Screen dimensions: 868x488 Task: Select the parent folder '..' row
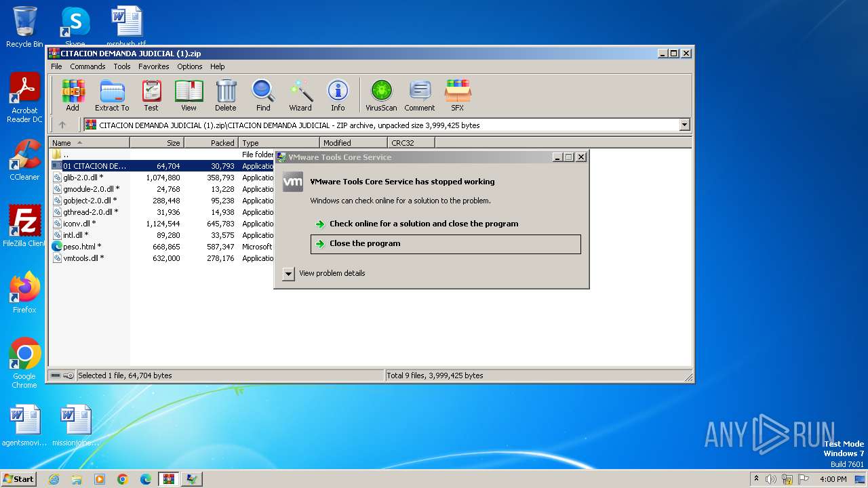coord(161,155)
